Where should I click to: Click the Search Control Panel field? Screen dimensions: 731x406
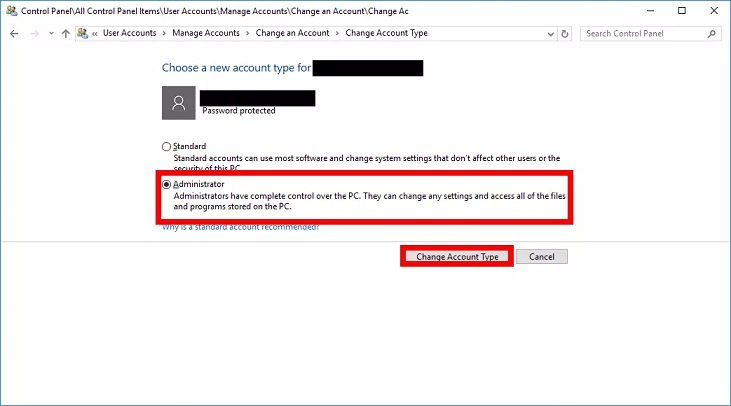(x=640, y=33)
